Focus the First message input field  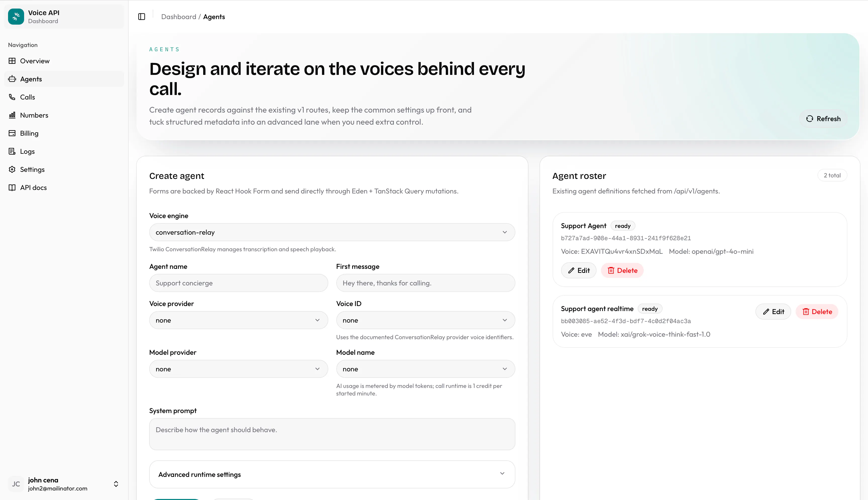(x=425, y=283)
